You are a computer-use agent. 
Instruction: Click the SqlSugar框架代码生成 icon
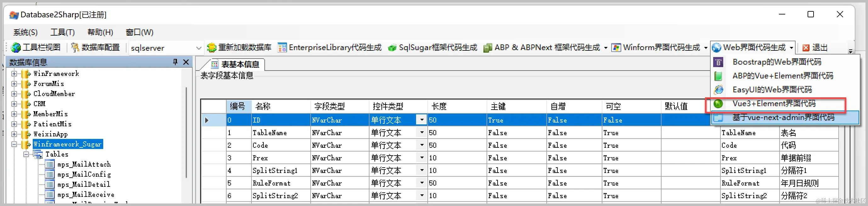point(392,48)
